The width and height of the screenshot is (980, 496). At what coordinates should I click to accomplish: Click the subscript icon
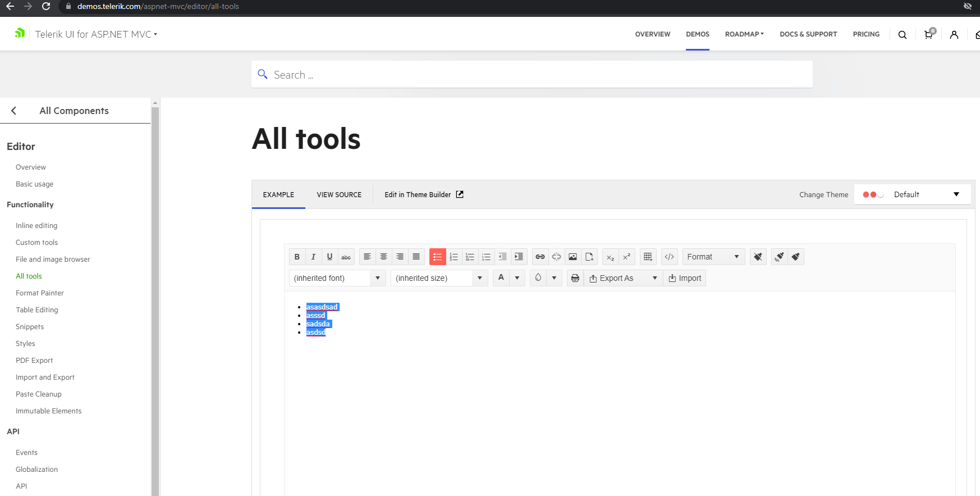pos(610,257)
